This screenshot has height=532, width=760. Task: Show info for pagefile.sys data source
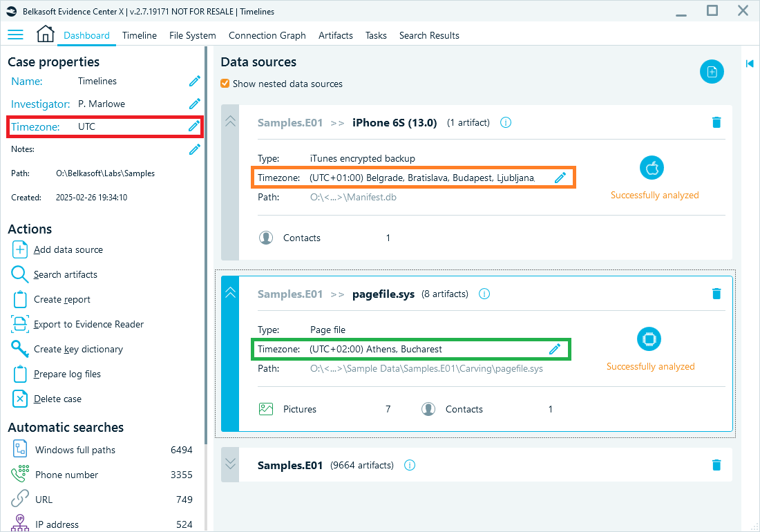click(x=484, y=294)
